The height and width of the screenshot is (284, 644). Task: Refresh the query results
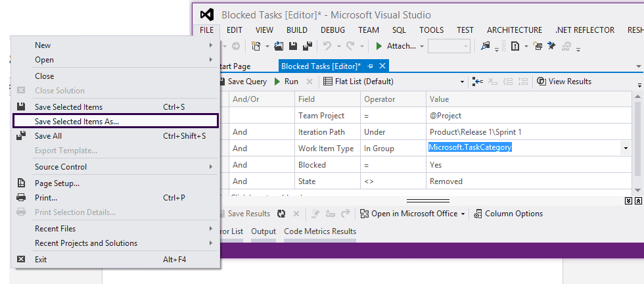(281, 214)
